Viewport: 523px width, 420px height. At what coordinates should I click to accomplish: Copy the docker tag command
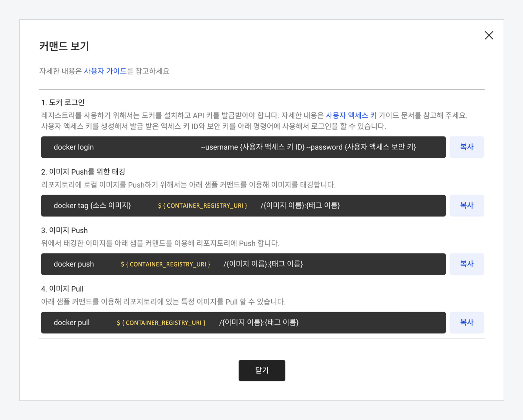click(467, 206)
